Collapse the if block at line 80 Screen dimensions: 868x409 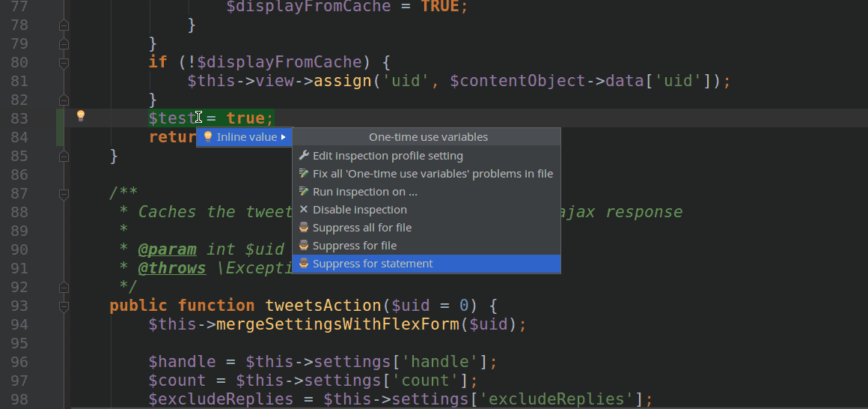click(64, 63)
